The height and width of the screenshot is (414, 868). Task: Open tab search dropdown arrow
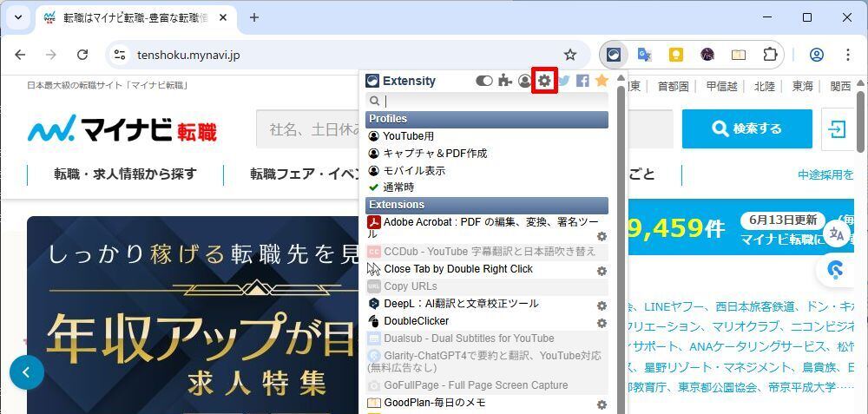[x=18, y=17]
